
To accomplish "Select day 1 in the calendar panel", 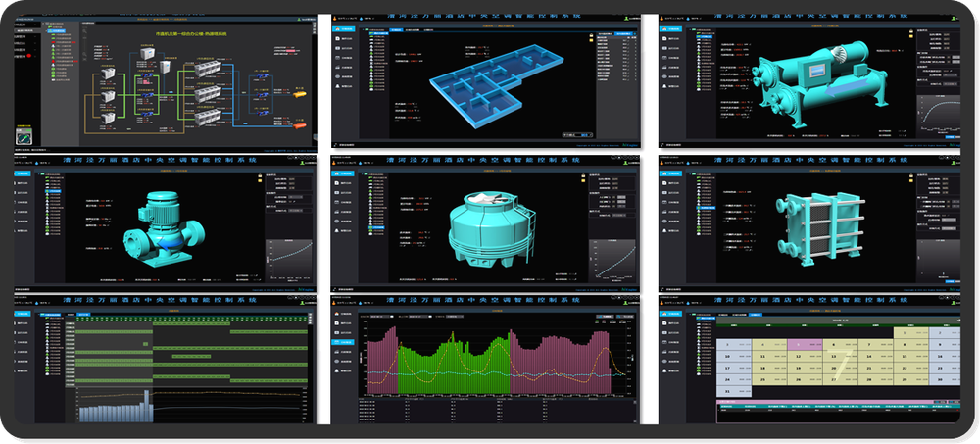I will (x=911, y=333).
